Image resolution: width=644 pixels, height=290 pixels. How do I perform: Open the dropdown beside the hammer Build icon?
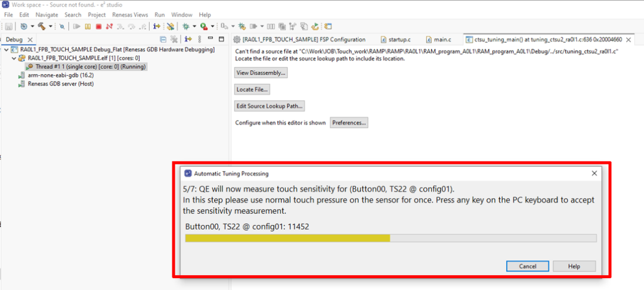[50, 26]
